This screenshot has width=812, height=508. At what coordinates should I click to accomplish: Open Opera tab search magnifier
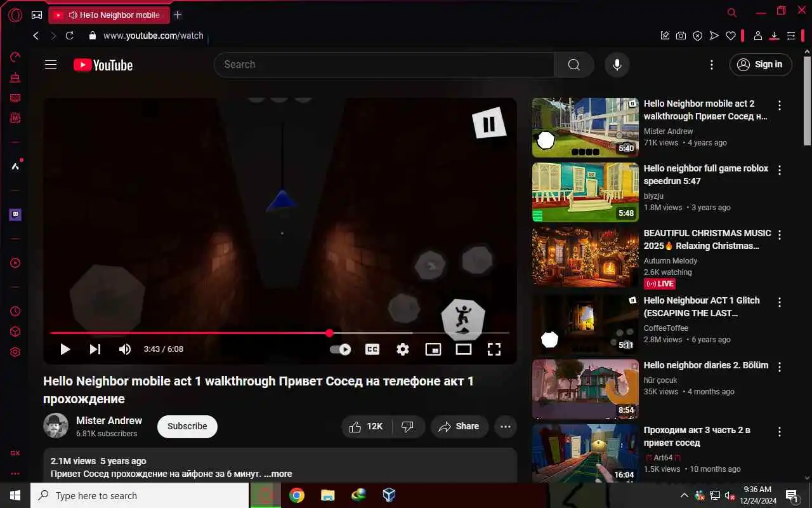pyautogui.click(x=732, y=12)
